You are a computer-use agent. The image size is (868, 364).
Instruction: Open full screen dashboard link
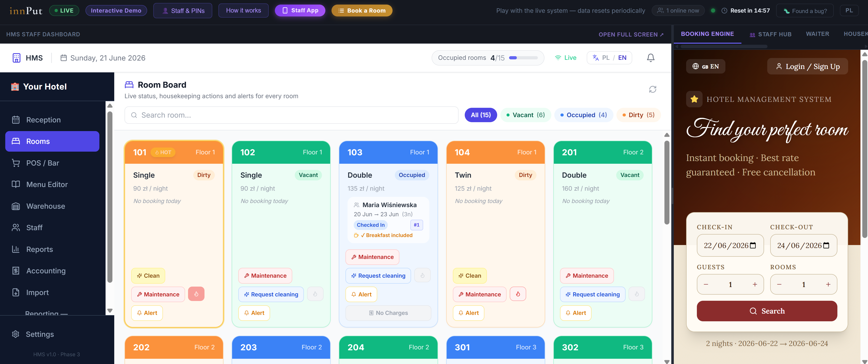click(631, 34)
